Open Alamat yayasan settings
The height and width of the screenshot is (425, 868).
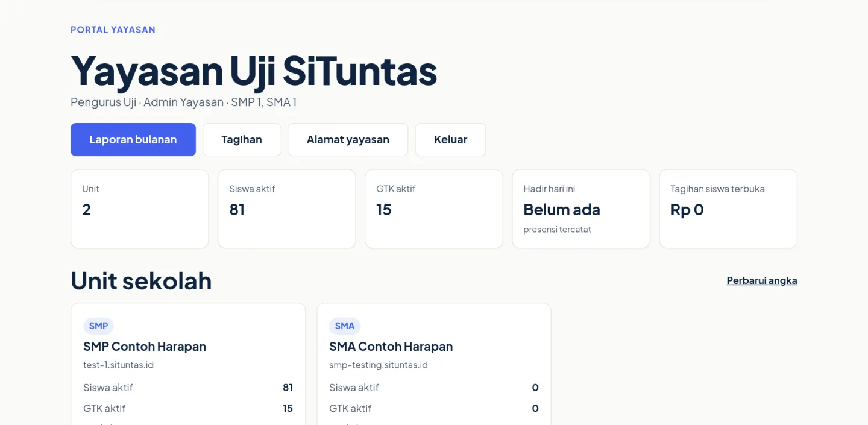pos(348,140)
